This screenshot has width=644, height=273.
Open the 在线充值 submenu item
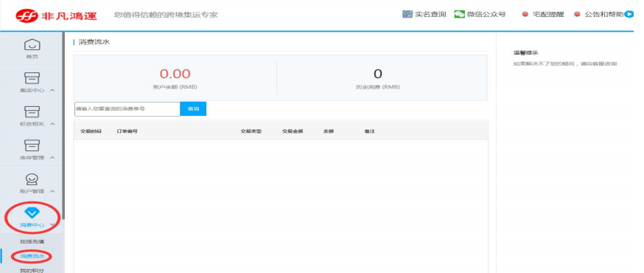32,241
